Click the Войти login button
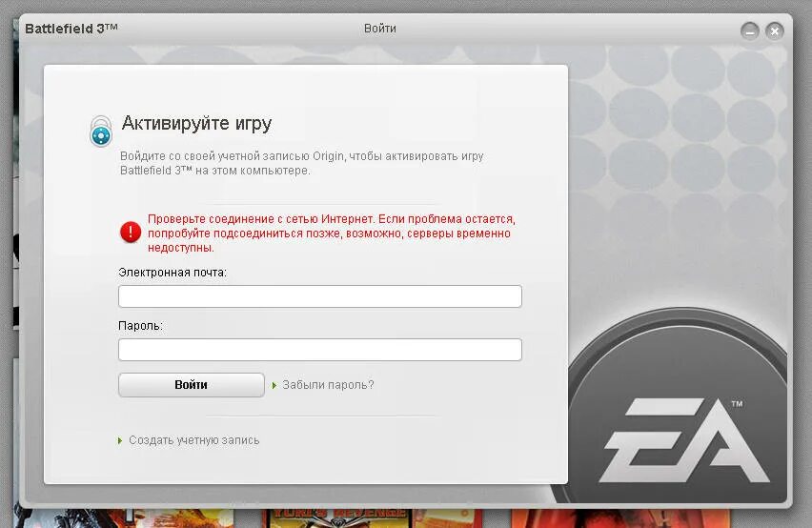 [192, 385]
